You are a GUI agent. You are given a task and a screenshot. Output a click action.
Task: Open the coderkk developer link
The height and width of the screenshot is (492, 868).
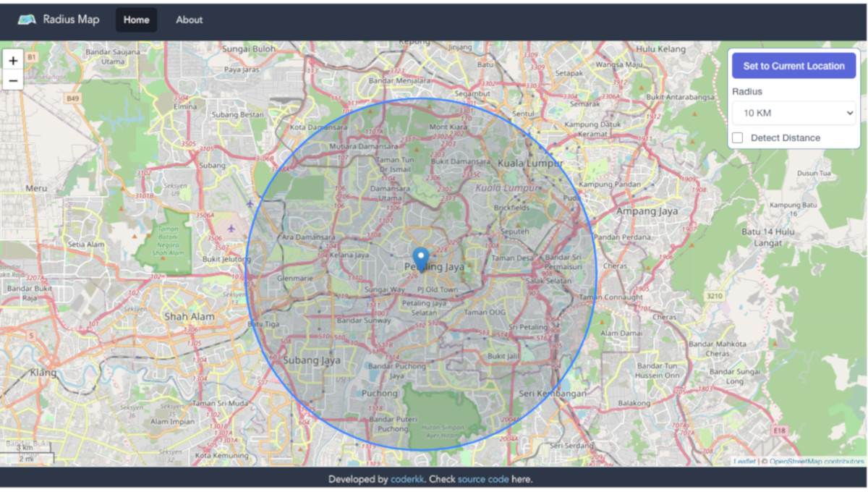(407, 479)
